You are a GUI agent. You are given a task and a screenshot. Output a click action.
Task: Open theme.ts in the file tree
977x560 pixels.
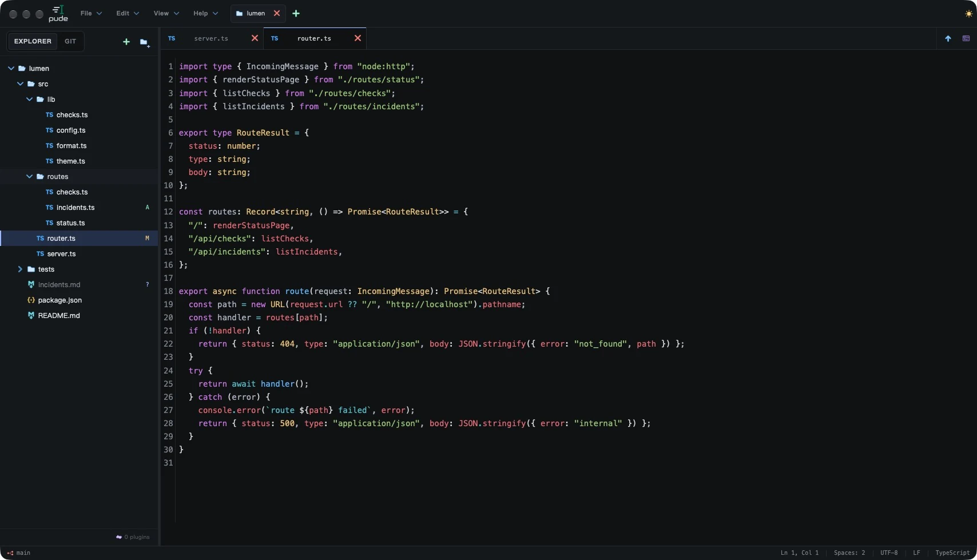pos(79,161)
